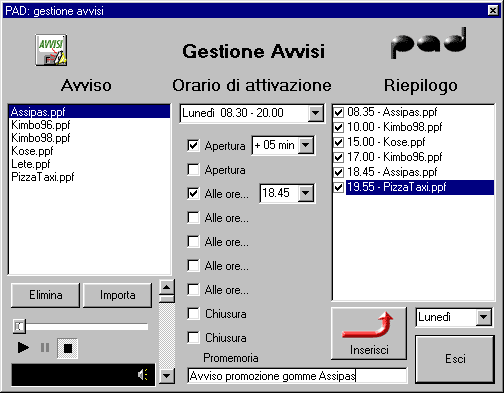Start playback with the play button
Screen dimensions: 504x393
[x=23, y=348]
